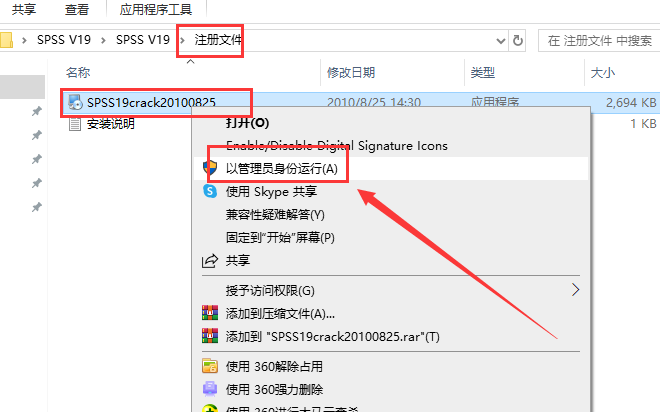
Task: Click the share arrow icon in menu
Action: point(210,261)
